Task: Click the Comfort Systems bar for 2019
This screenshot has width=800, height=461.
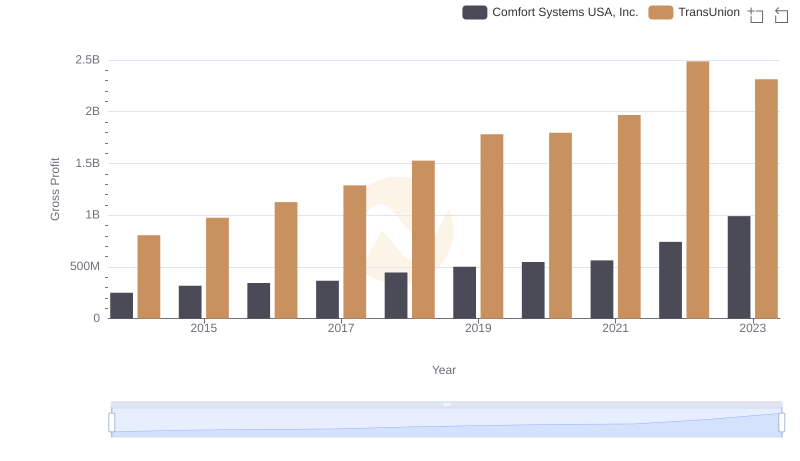Action: [x=464, y=293]
